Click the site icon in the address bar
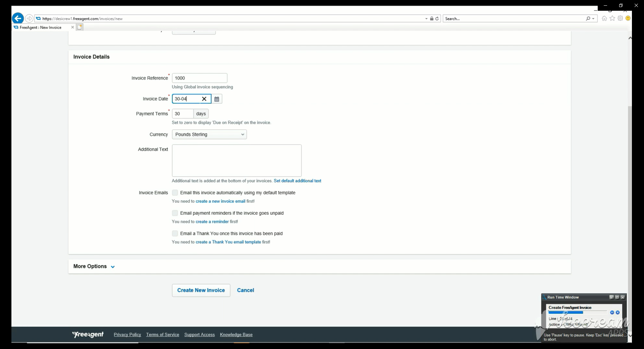The image size is (644, 349). (x=38, y=19)
